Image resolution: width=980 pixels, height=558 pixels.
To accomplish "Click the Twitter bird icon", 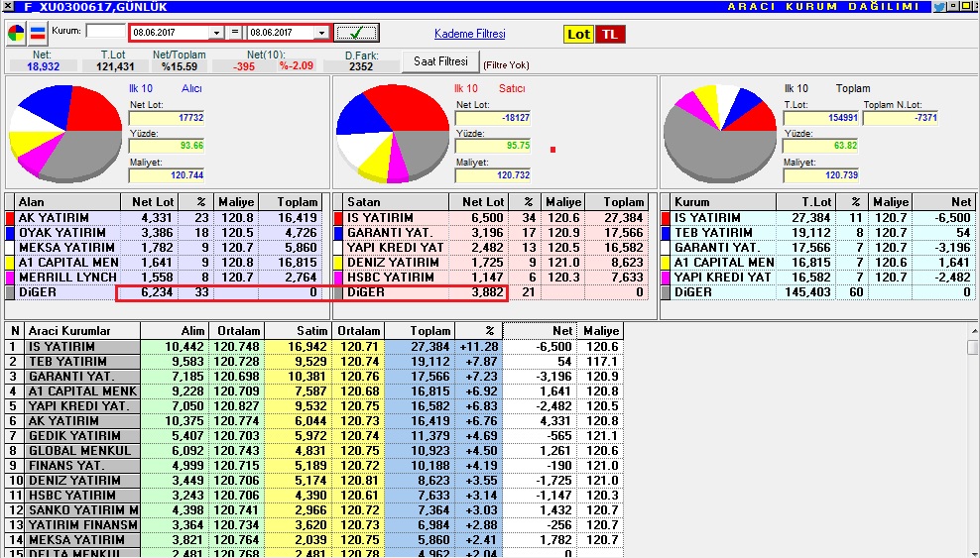I will [938, 7].
